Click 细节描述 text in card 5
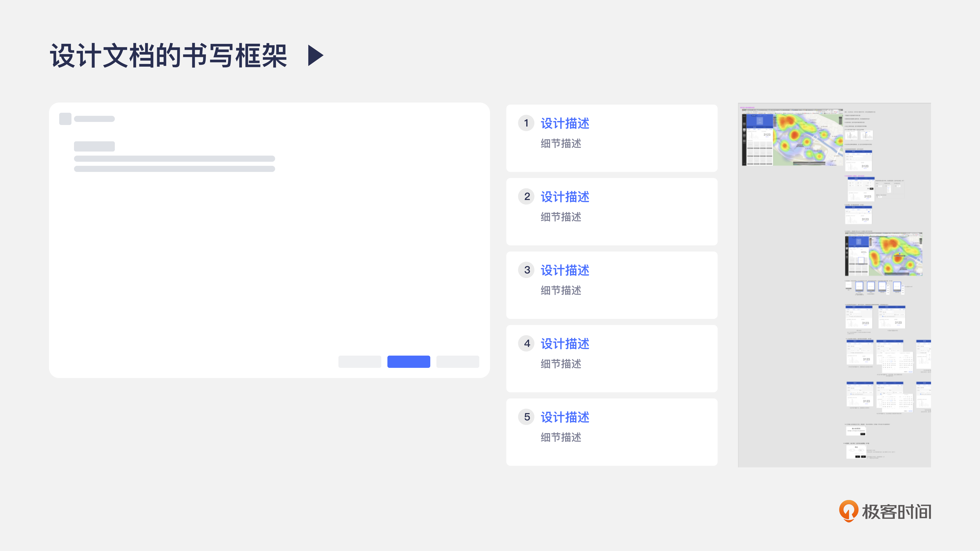The width and height of the screenshot is (980, 551). click(561, 437)
